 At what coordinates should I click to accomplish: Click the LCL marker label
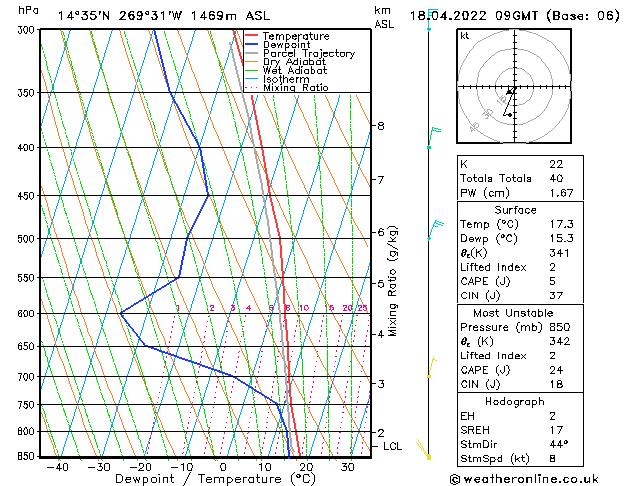click(x=393, y=446)
